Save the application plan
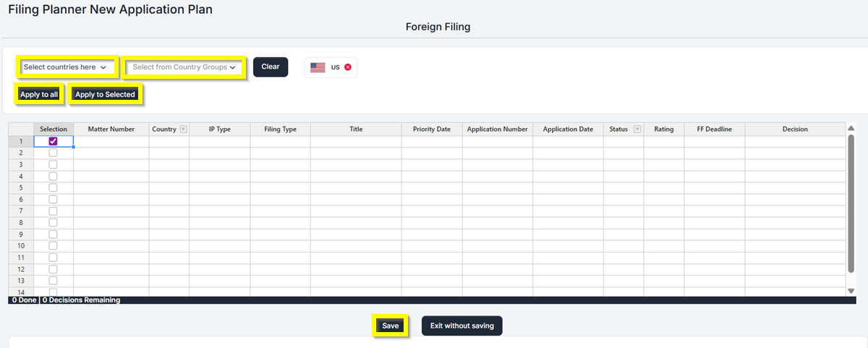This screenshot has height=348, width=868. (x=391, y=326)
